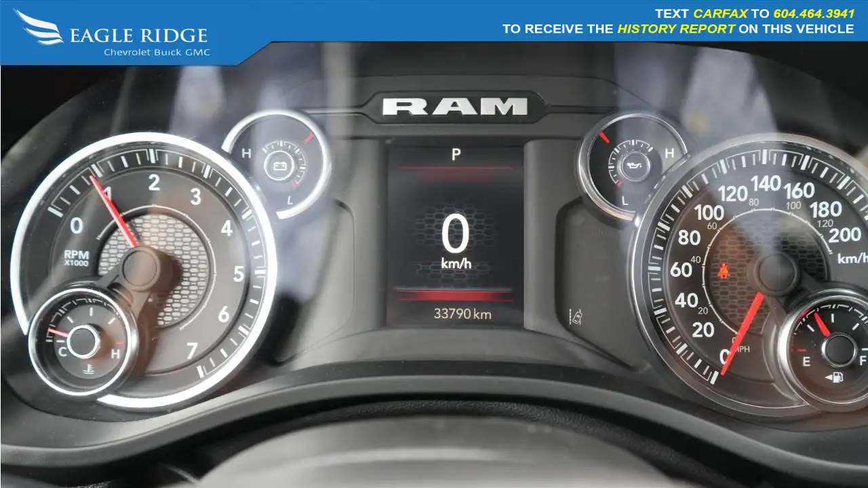Click the lane departure indicator icon
868x488 pixels.
pyautogui.click(x=577, y=316)
